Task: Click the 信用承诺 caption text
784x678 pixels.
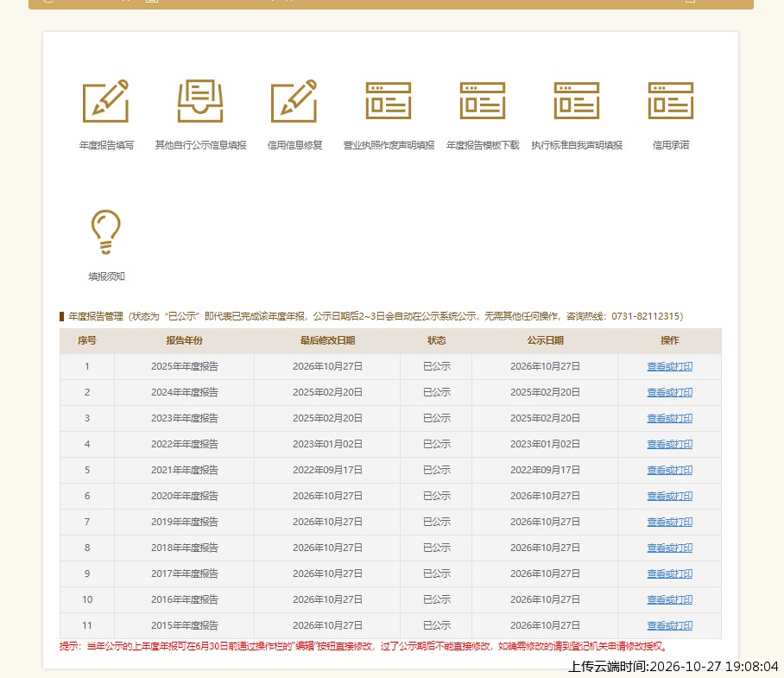Action: [671, 145]
